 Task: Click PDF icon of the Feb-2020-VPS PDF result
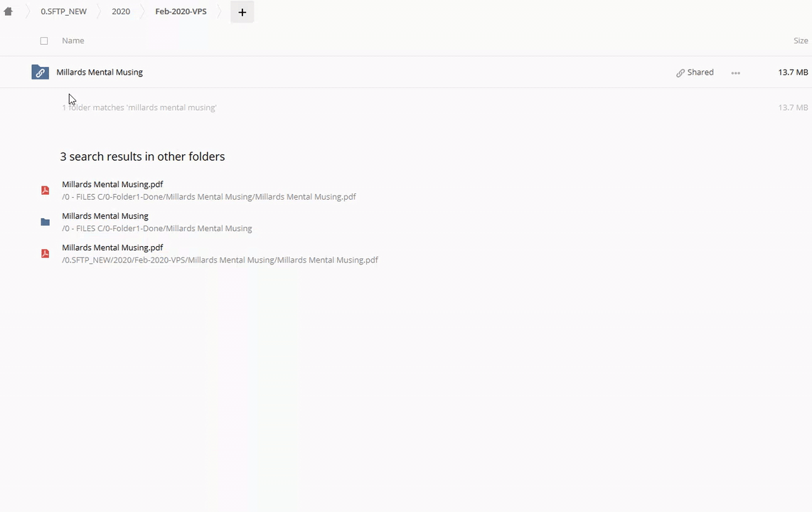(45, 254)
